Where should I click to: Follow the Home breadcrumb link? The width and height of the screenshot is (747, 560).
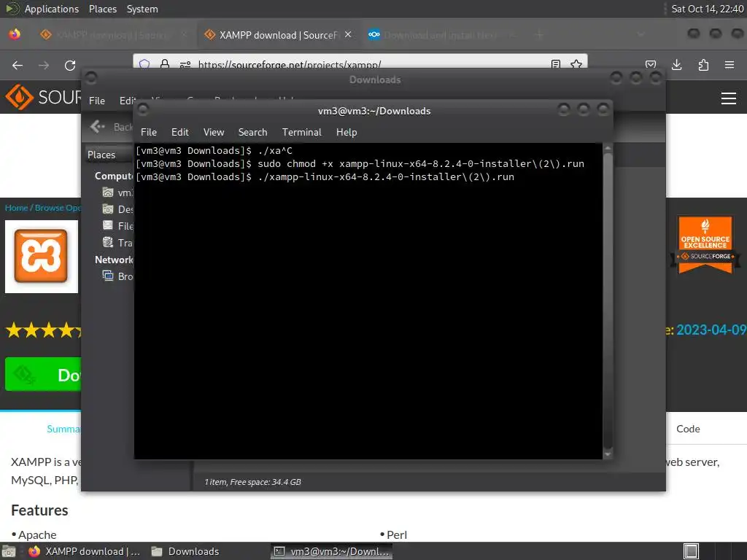pyautogui.click(x=16, y=208)
